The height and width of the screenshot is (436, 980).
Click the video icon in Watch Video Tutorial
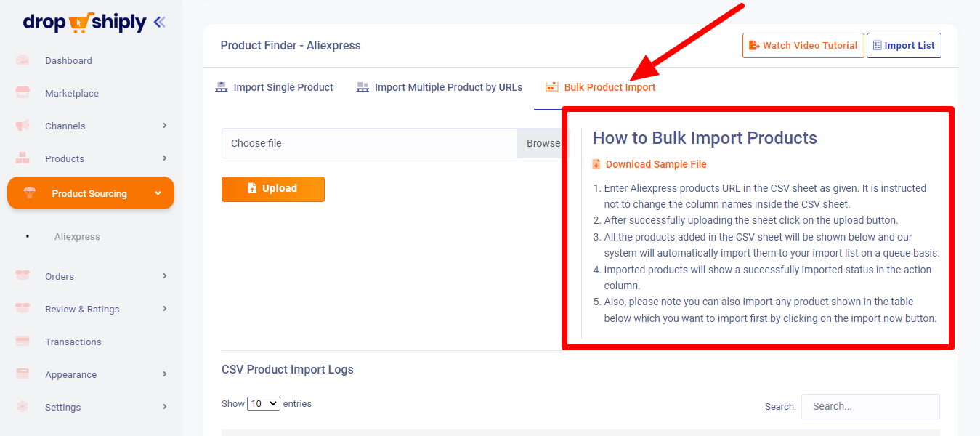754,45
